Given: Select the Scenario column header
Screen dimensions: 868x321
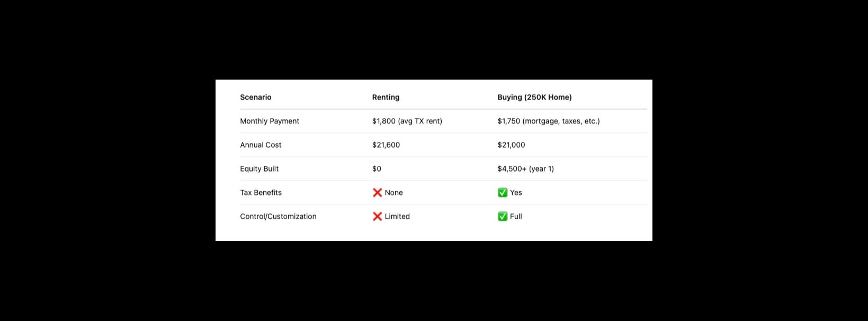Looking at the screenshot, I should click(256, 97).
